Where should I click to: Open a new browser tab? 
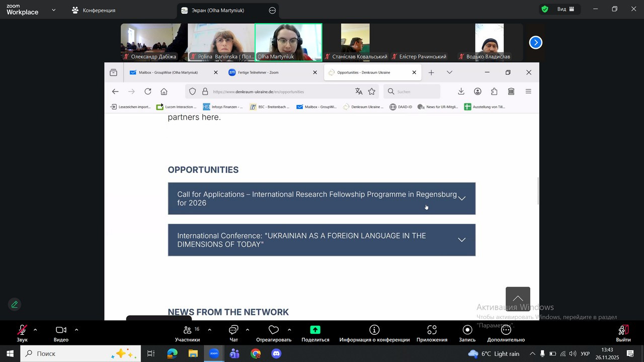(x=431, y=72)
